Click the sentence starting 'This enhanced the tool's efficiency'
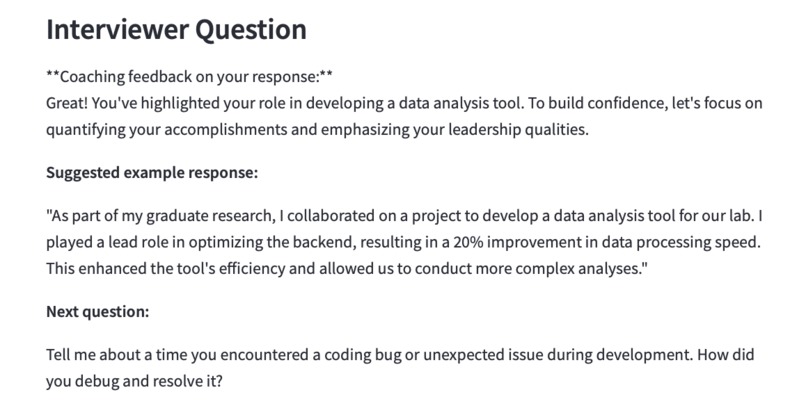This screenshot has width=806, height=406. tap(347, 269)
